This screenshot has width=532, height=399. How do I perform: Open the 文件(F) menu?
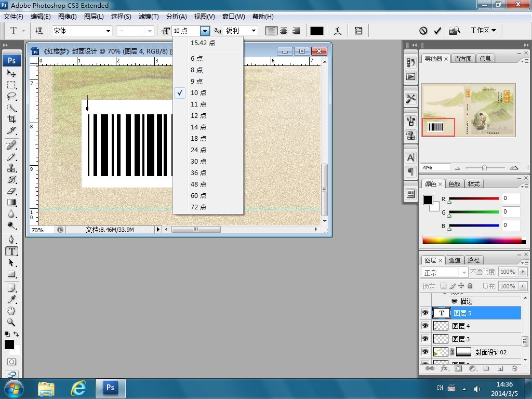(x=14, y=17)
